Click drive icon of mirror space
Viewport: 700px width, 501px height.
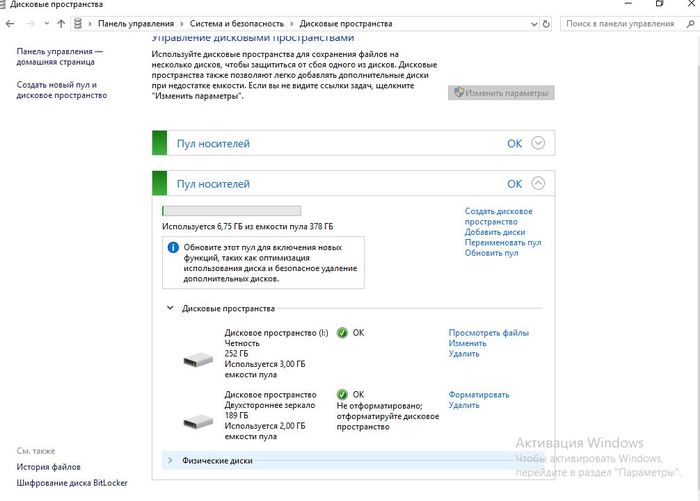[x=198, y=421]
